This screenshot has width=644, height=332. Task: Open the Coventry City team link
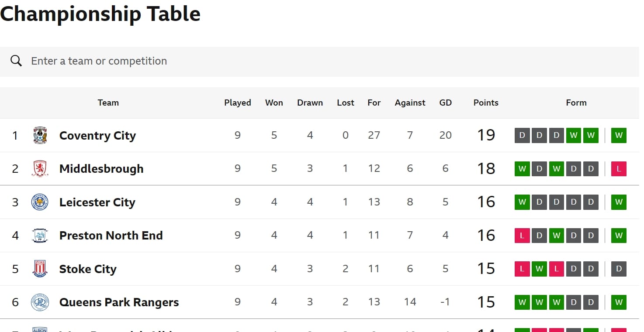(x=97, y=136)
